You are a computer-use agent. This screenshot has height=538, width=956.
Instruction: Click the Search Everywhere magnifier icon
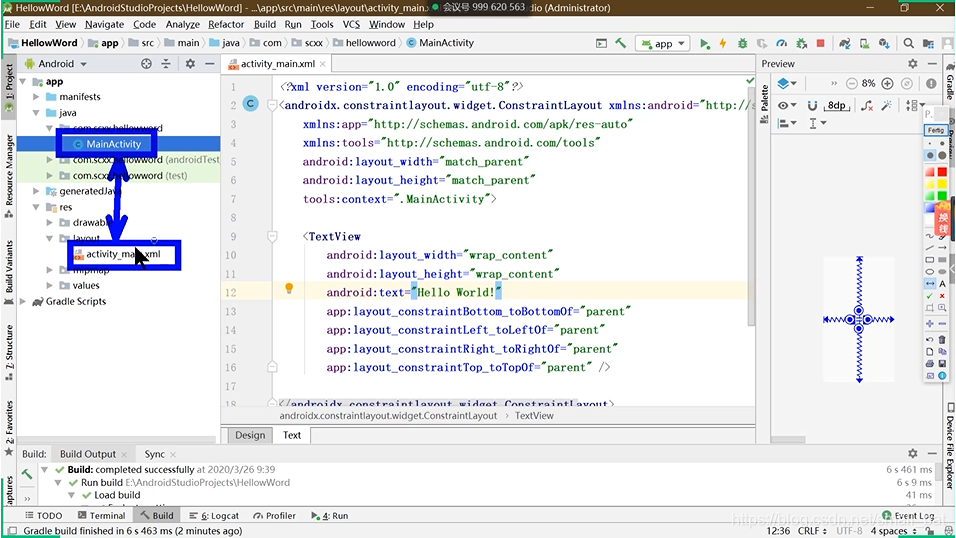coord(908,43)
